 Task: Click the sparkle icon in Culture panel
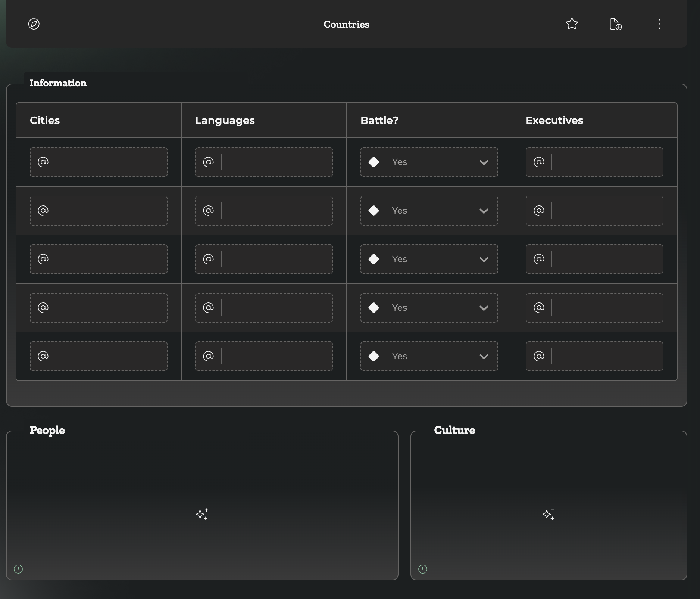pos(549,514)
